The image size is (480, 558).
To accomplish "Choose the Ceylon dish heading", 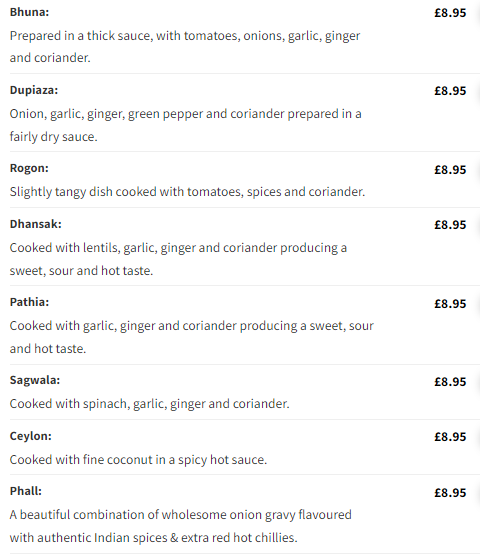I will tap(30, 436).
